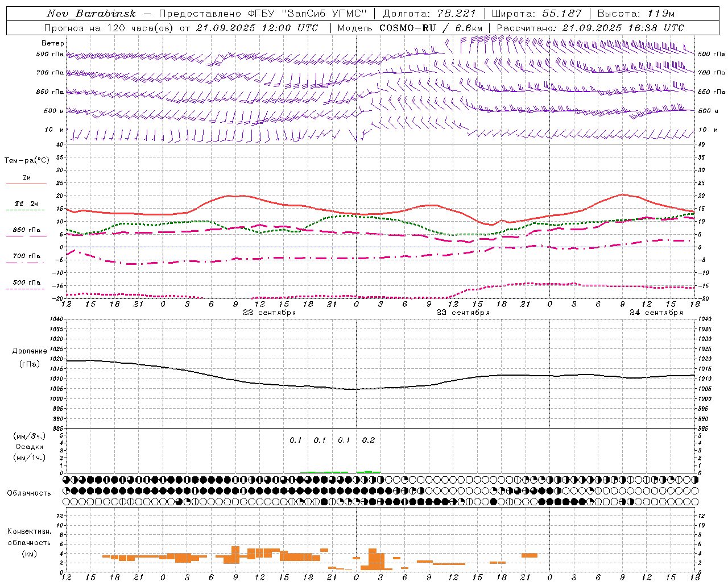The image size is (728, 582).
Task: Click '700 гПа' in the temperature legend
Action: (x=27, y=256)
